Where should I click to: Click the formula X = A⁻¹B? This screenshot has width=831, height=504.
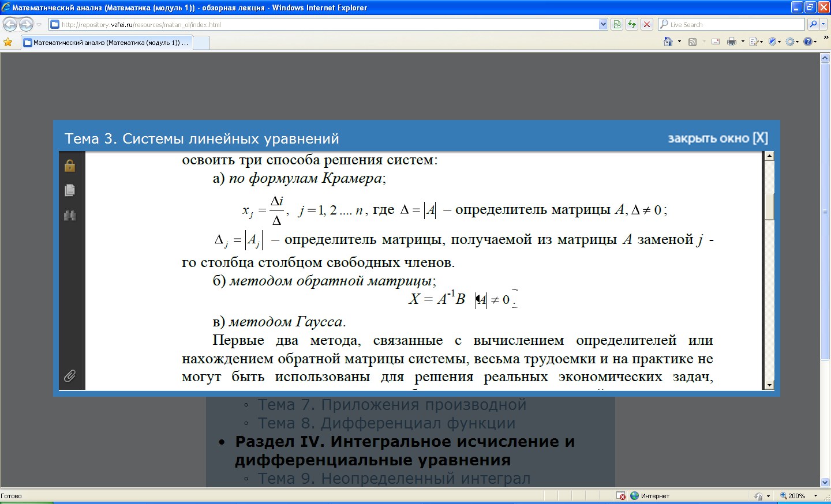(437, 299)
